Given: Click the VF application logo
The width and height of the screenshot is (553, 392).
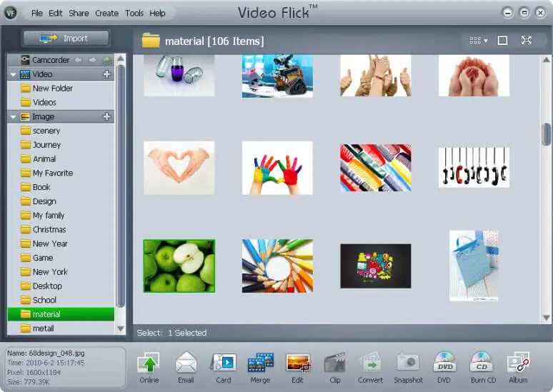Looking at the screenshot, I should coord(11,13).
